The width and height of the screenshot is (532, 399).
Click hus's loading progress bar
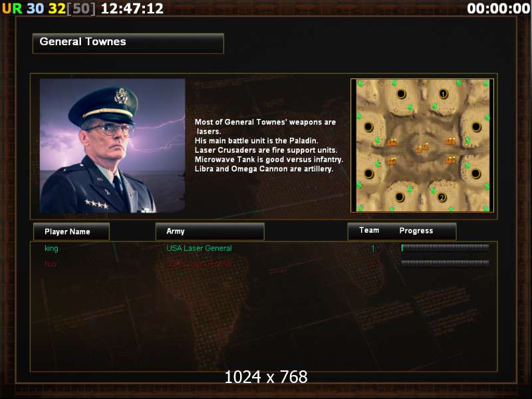[x=445, y=263]
